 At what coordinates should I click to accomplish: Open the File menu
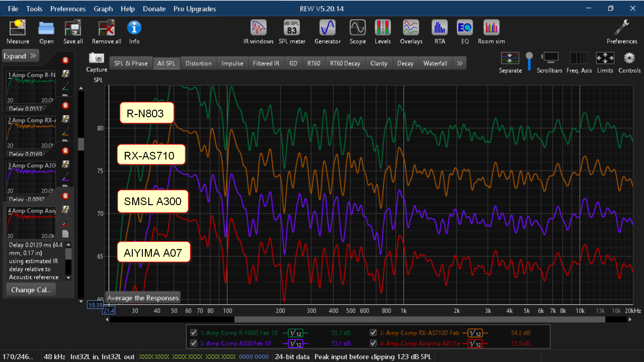[13, 9]
